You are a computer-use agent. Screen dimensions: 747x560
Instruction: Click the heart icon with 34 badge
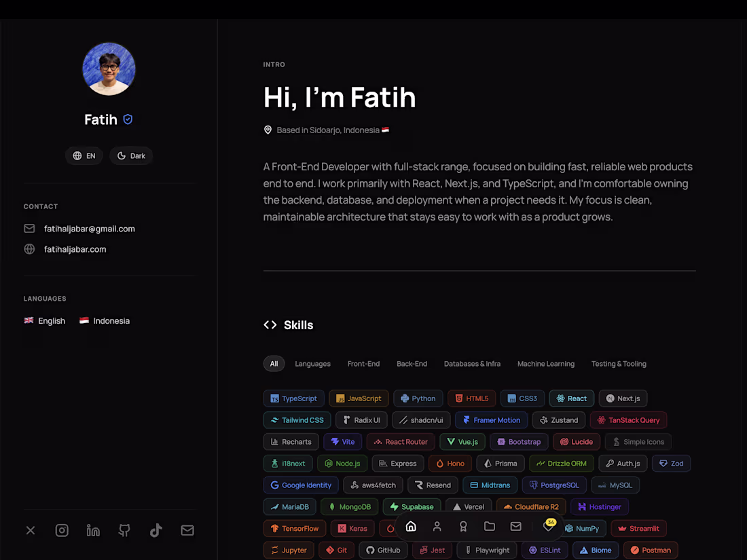click(549, 525)
